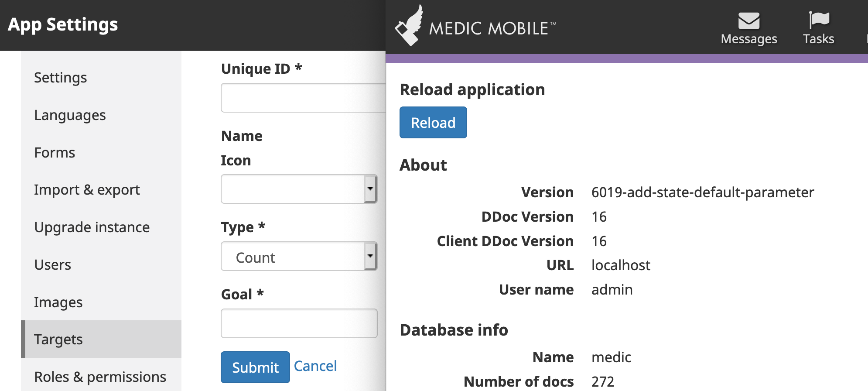Click the Client DDoc Version label
This screenshot has width=868, height=391.
tap(505, 241)
